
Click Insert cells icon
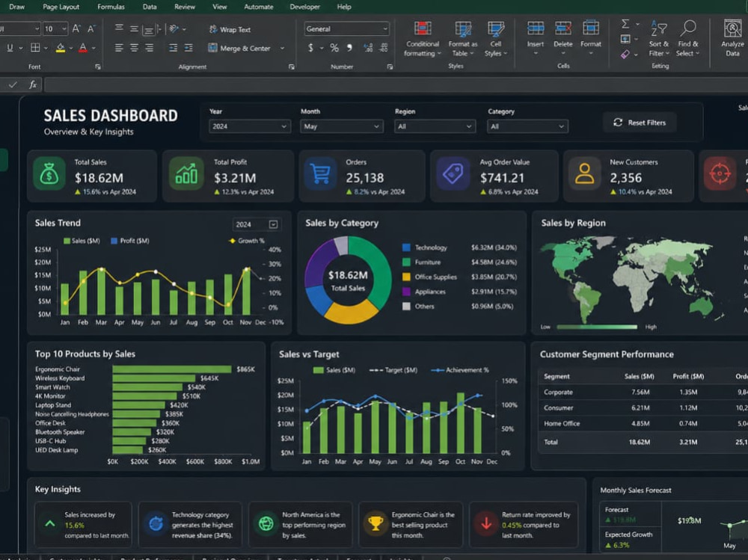click(x=536, y=29)
